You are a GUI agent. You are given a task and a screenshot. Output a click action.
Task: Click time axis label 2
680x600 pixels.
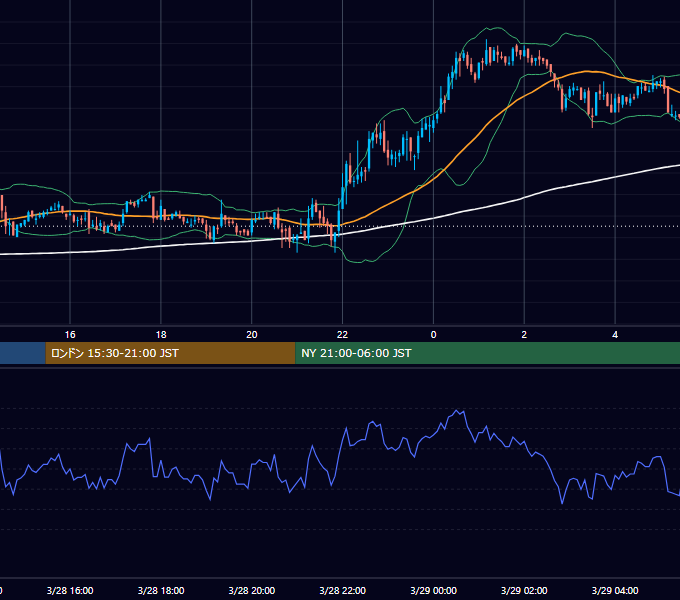pos(524,335)
